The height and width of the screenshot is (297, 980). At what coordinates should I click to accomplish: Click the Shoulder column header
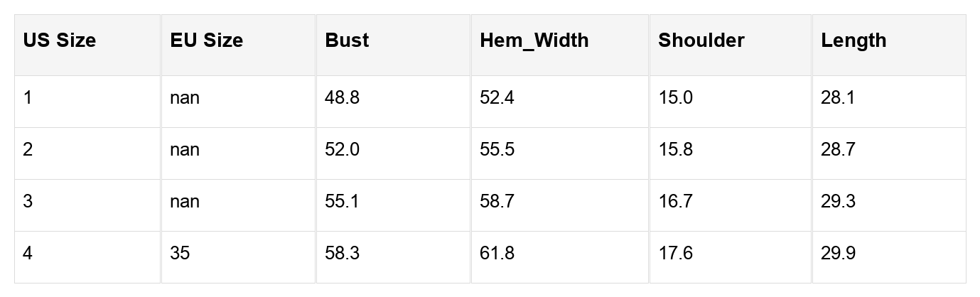pos(701,40)
